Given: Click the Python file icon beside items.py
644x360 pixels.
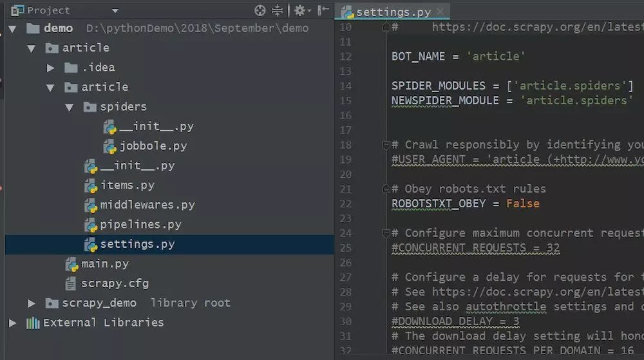Looking at the screenshot, I should coord(90,186).
